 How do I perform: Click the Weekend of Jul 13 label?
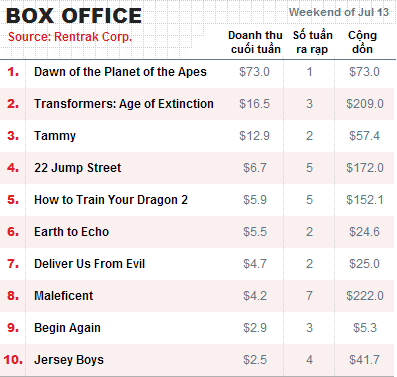click(x=339, y=12)
